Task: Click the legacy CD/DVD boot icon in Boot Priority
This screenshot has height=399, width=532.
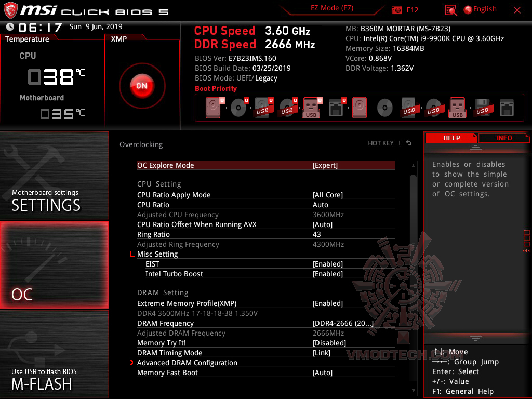Action: 384,107
